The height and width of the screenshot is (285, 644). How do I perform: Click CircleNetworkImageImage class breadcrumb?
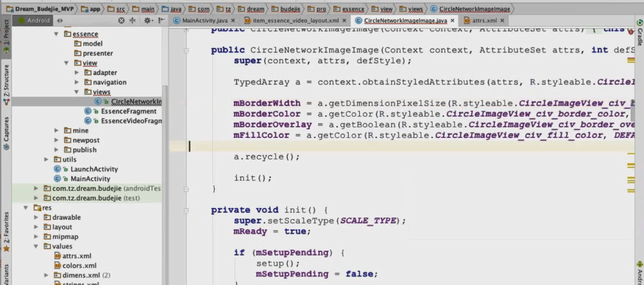(x=470, y=9)
